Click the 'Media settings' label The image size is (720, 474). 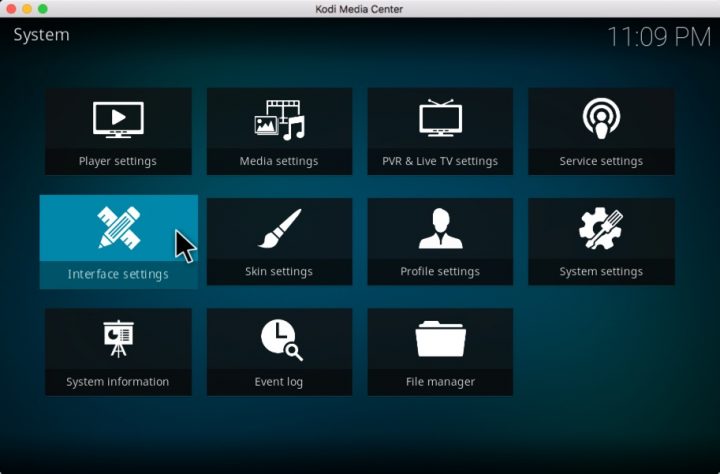(x=279, y=162)
